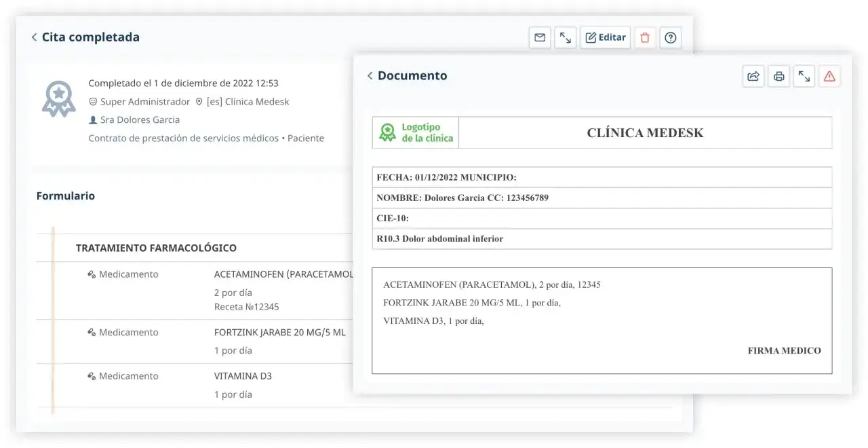Open the email envelope icon
Image resolution: width=868 pixels, height=448 pixels.
539,37
